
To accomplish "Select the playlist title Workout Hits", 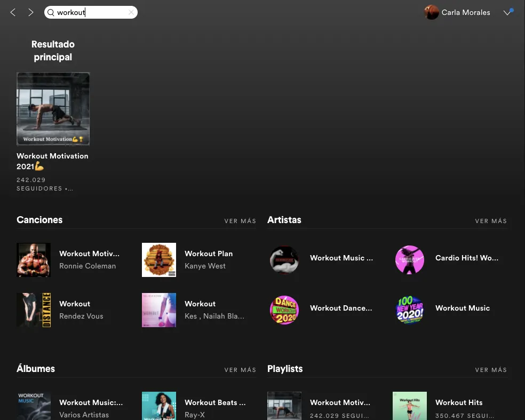I will (459, 402).
